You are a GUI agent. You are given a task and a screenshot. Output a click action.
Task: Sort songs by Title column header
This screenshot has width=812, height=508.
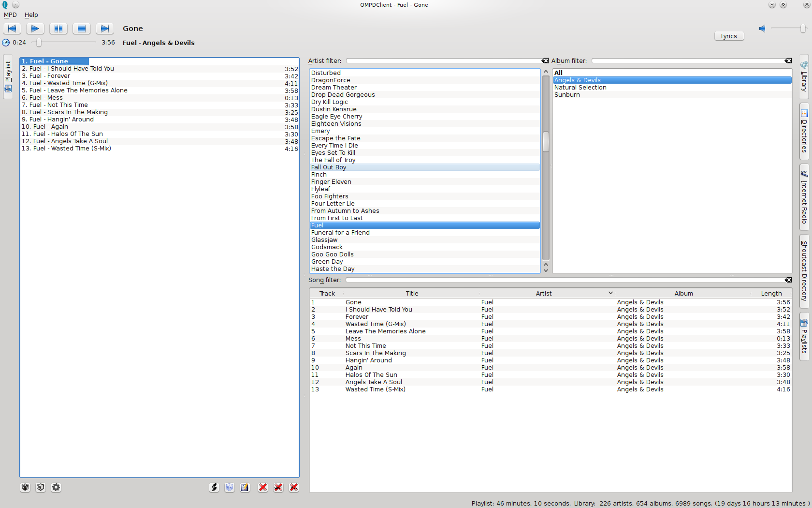pyautogui.click(x=412, y=294)
